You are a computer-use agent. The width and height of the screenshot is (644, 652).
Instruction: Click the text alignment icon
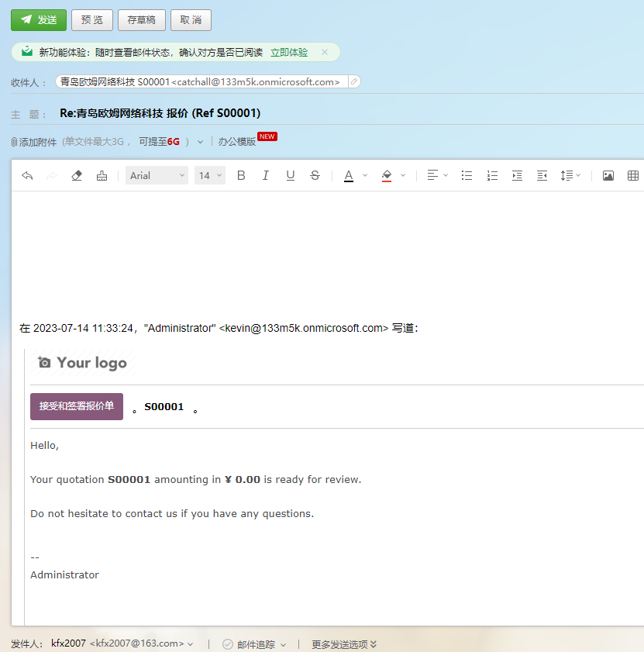click(x=432, y=175)
